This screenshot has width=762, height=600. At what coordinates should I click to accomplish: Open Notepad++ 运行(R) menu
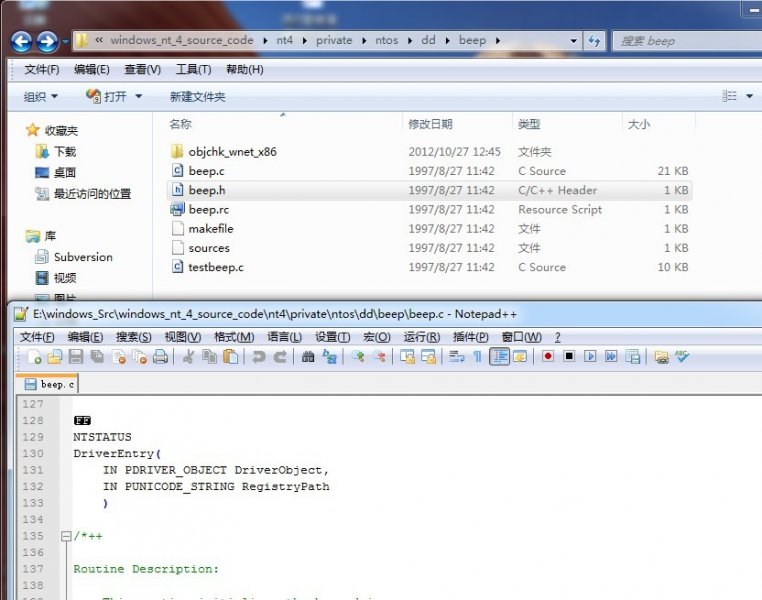(x=422, y=337)
